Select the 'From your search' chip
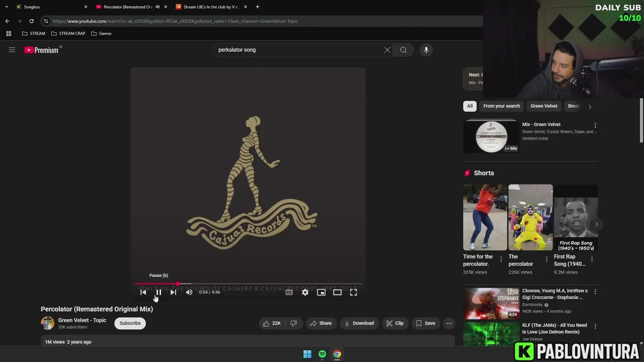 502,106
